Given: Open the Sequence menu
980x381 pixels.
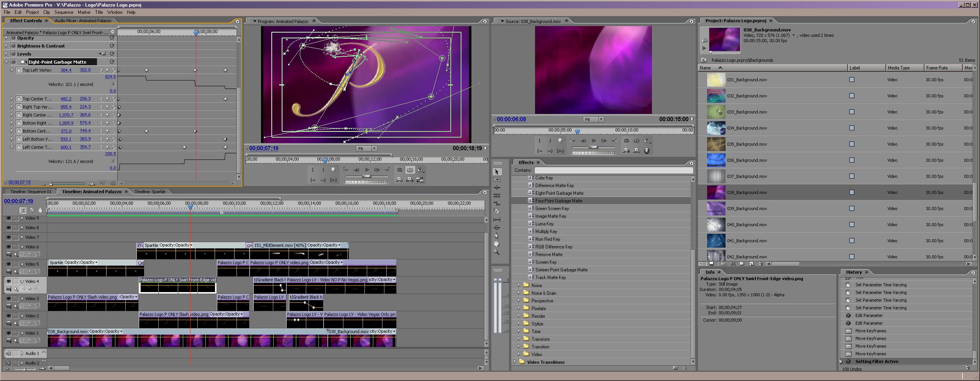Looking at the screenshot, I should [64, 12].
